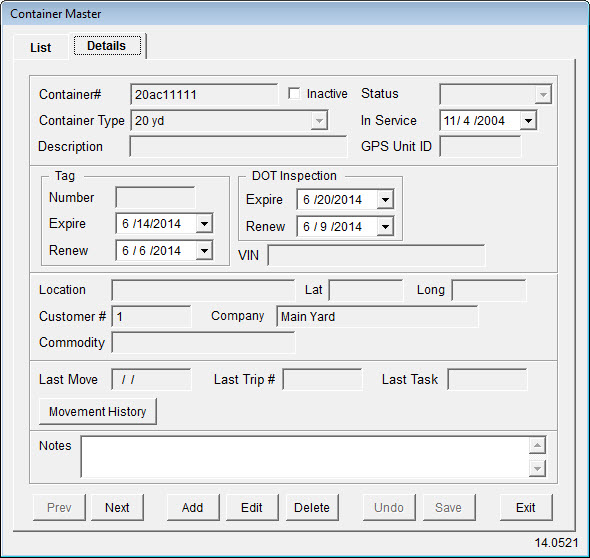Image resolution: width=590 pixels, height=558 pixels.
Task: Open DOT Inspection Expire date dropdown
Action: pyautogui.click(x=385, y=199)
